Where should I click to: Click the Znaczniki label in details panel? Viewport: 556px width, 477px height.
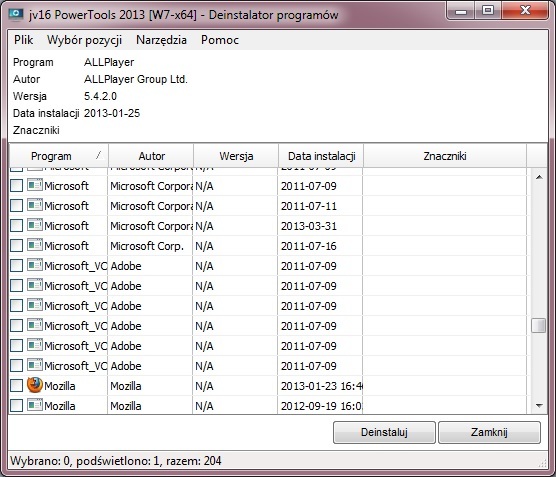(36, 130)
